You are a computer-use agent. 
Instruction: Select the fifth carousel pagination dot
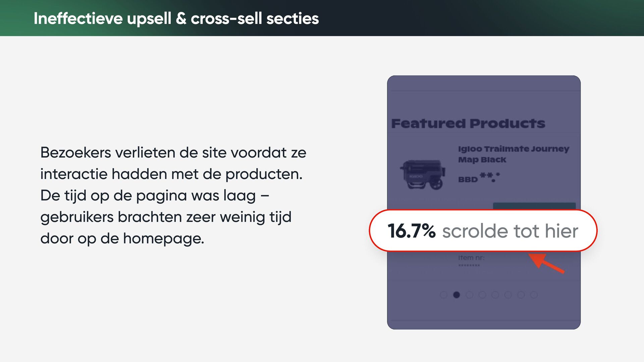(495, 295)
